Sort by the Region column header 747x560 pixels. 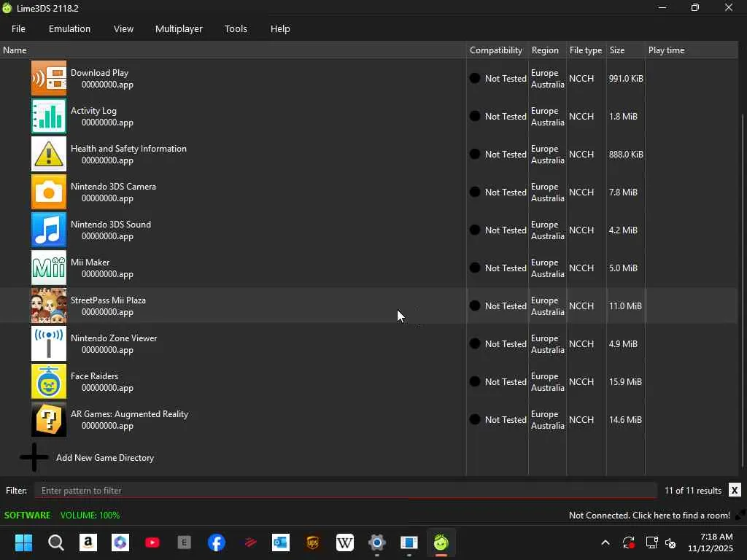click(x=547, y=50)
